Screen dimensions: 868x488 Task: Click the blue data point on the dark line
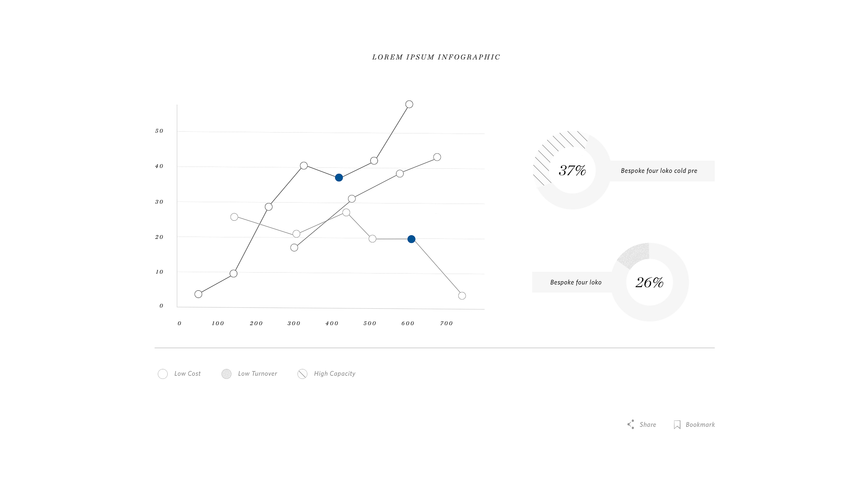339,178
